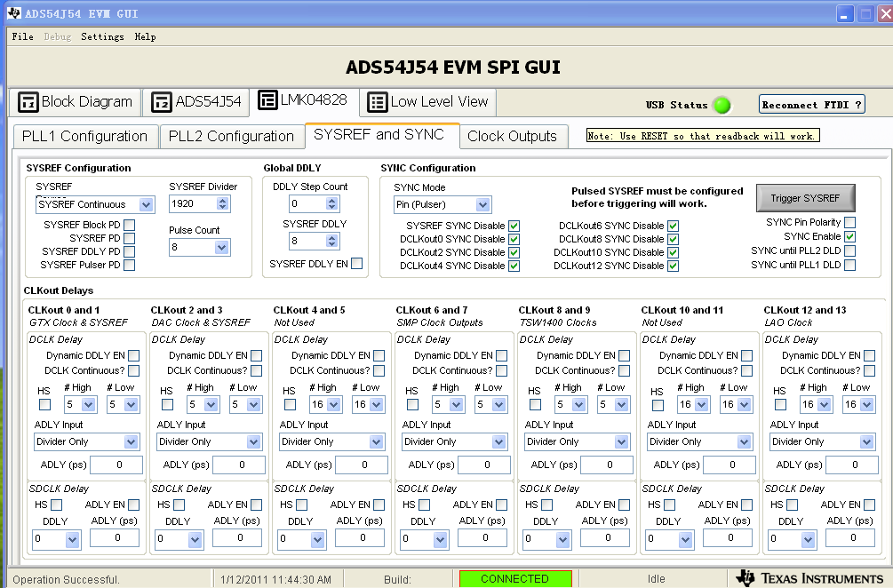Click the ADLY ps field under GTX Clock
The image size is (893, 588).
[116, 465]
